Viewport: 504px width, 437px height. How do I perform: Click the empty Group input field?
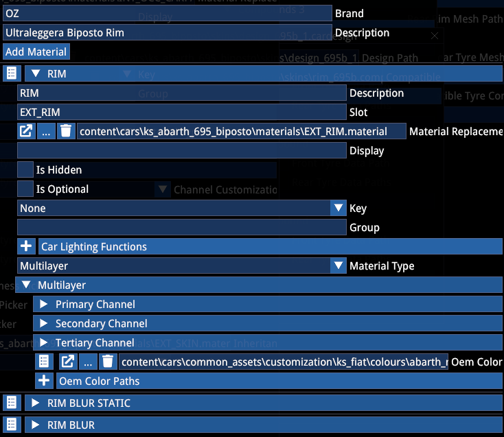click(x=182, y=227)
